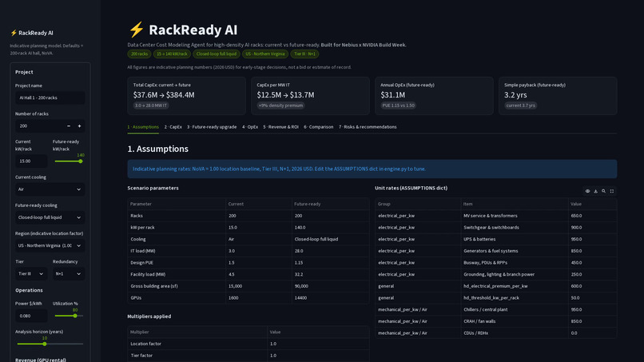644x362 pixels.
Task: Switch to the 4 · OpEx tab
Action: coord(250,127)
